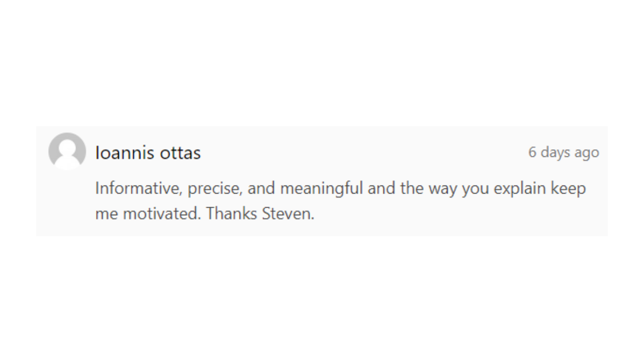Viewport: 644px width, 362px height.
Task: Click the word "ago" in the timestamp
Action: [586, 153]
